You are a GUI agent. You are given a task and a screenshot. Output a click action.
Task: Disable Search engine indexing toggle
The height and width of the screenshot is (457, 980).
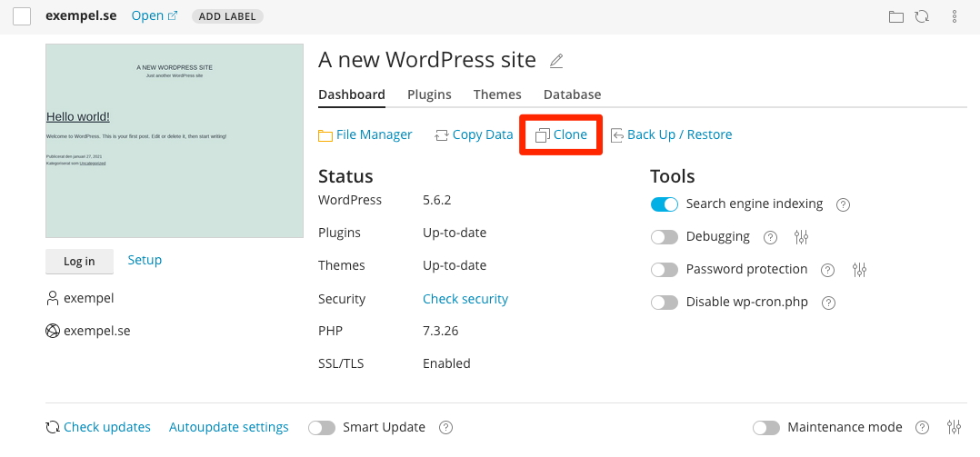tap(665, 204)
